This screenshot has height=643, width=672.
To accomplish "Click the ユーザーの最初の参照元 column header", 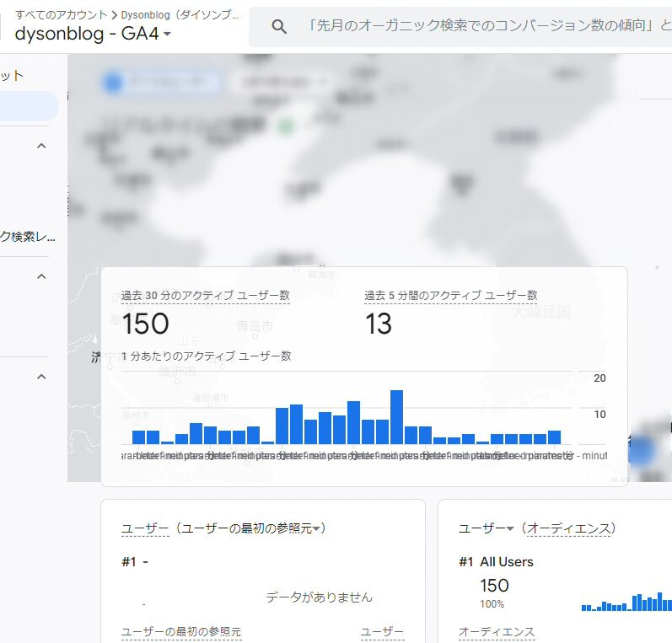I will pyautogui.click(x=180, y=632).
